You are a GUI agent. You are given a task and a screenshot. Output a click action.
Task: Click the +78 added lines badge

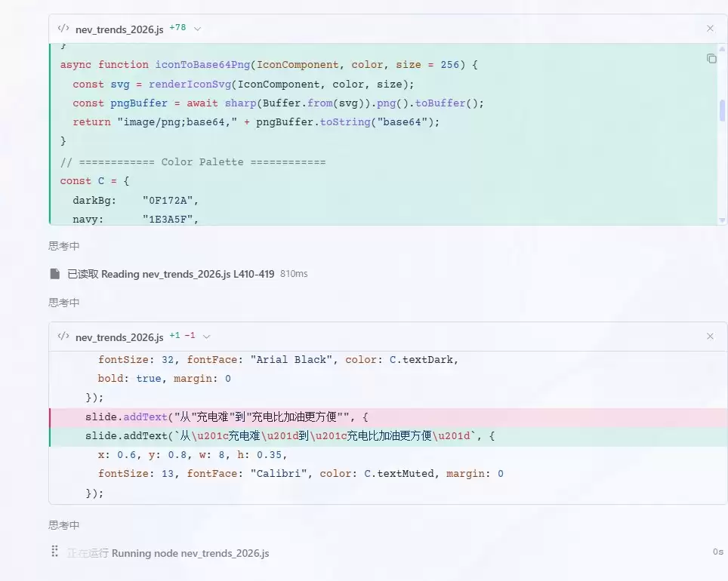pos(177,27)
